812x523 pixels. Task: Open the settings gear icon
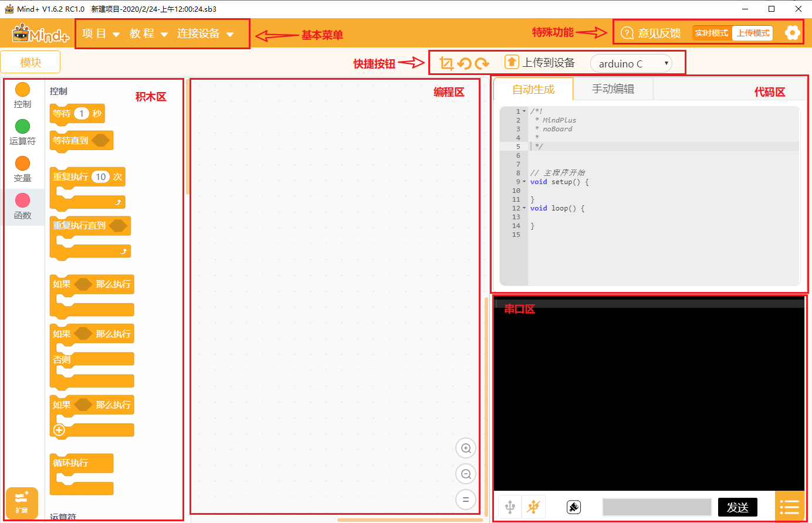(x=792, y=33)
